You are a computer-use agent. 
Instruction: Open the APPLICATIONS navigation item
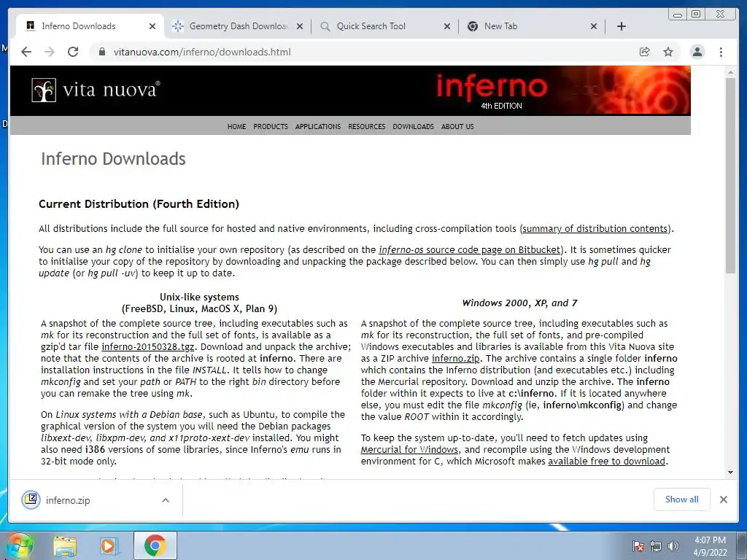[x=318, y=127]
